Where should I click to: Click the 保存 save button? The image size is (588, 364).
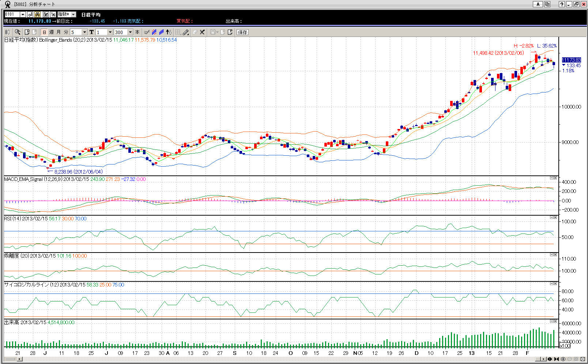(242, 32)
